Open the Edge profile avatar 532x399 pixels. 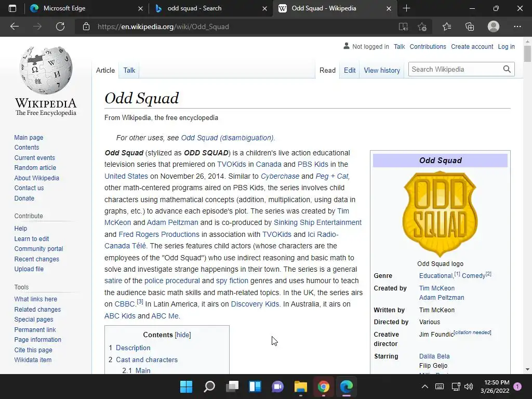pos(494,26)
